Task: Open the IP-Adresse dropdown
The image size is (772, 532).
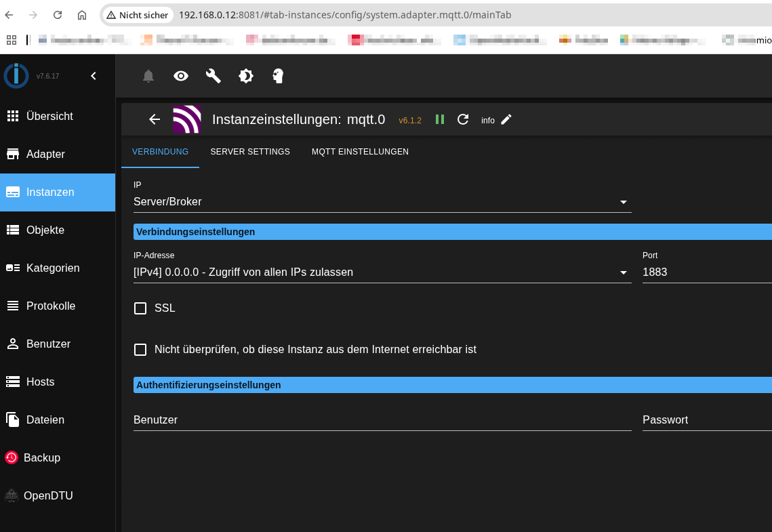Action: click(382, 272)
